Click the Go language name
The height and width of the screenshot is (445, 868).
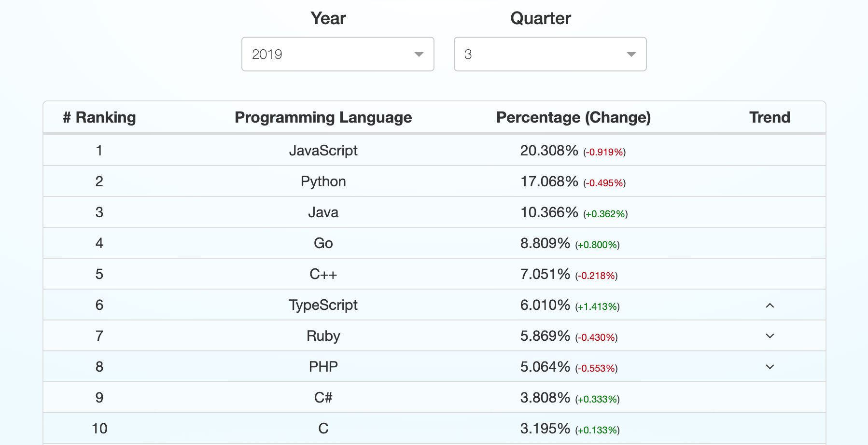[323, 243]
